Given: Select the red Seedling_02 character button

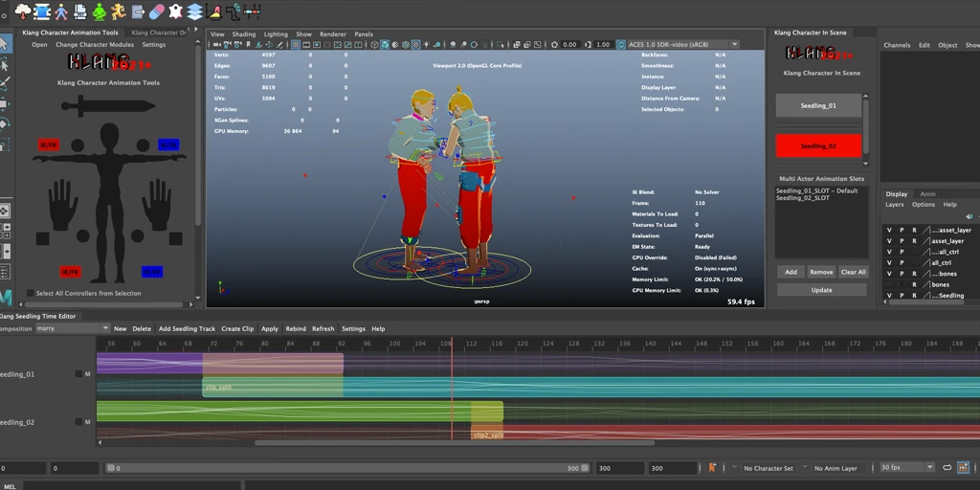Looking at the screenshot, I should (818, 145).
